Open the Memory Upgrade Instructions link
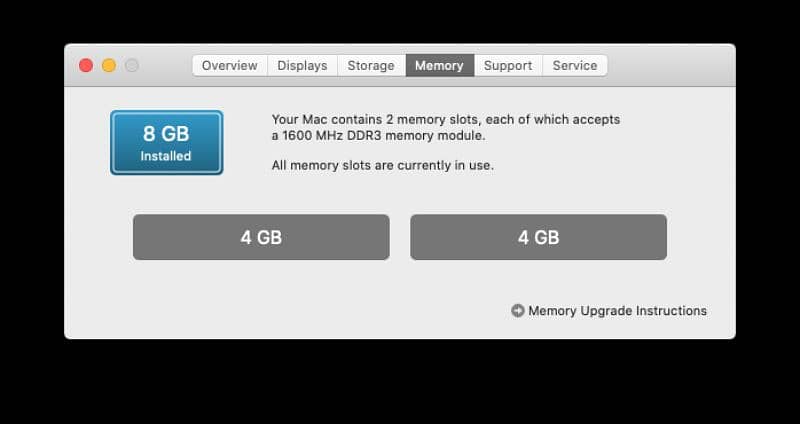This screenshot has height=424, width=800. (617, 311)
